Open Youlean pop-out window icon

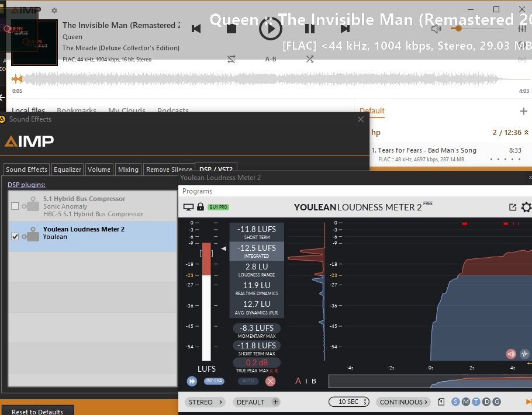pos(513,207)
